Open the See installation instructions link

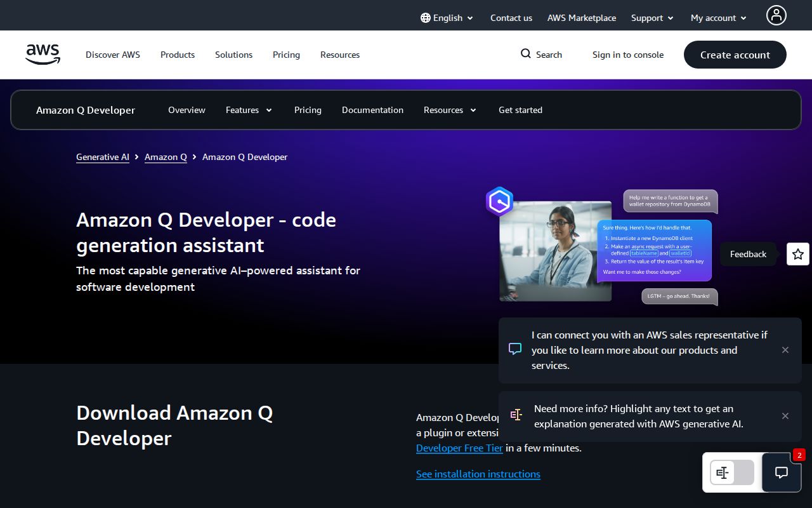478,474
